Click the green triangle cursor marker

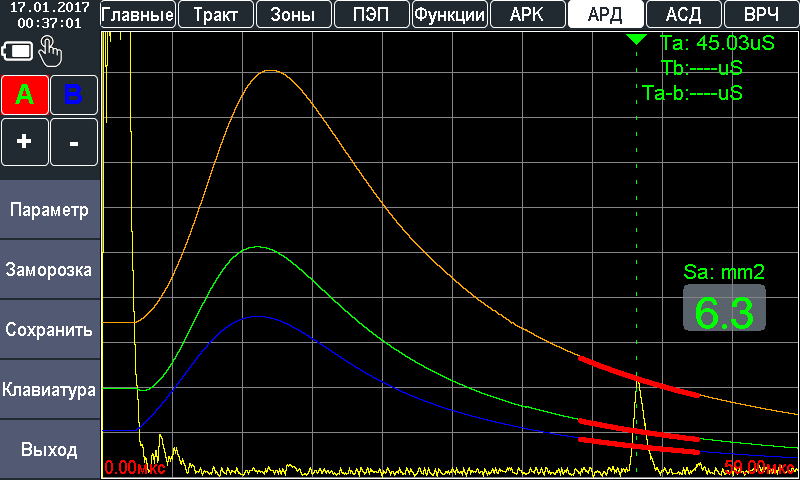(x=636, y=39)
